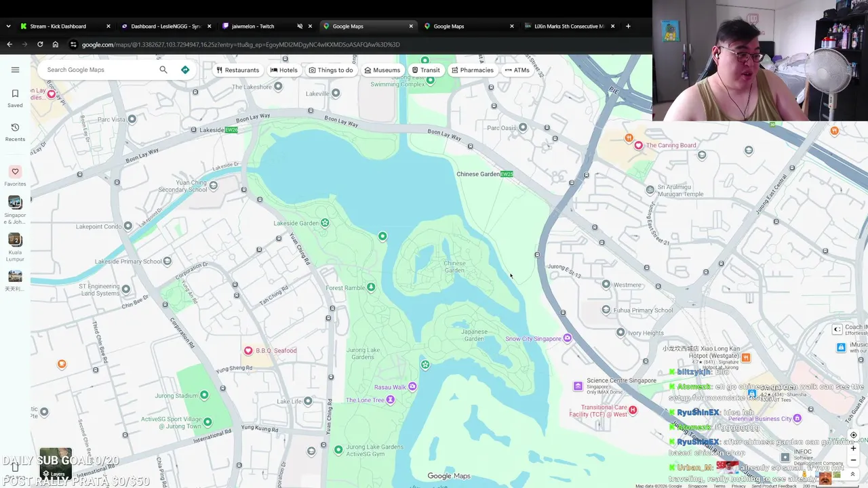The width and height of the screenshot is (868, 488).
Task: Switch to the Dashboard - LeslieNGGG tab
Action: [x=166, y=26]
